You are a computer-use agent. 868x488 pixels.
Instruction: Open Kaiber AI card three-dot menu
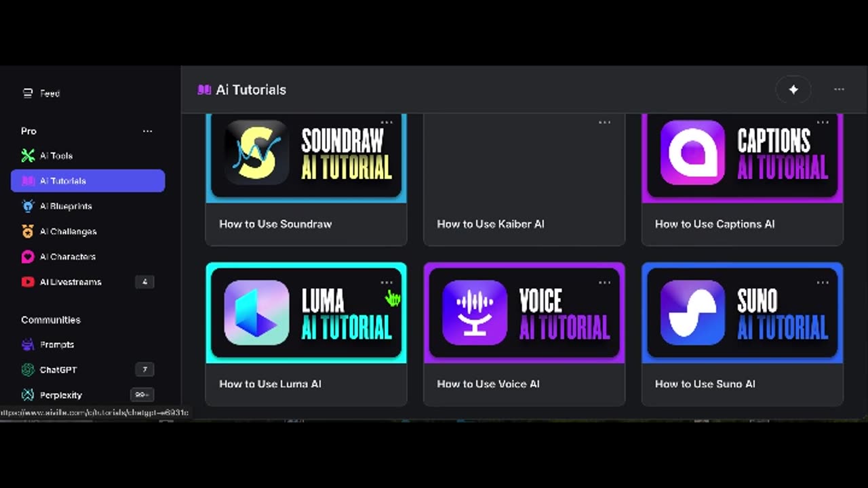pos(604,123)
